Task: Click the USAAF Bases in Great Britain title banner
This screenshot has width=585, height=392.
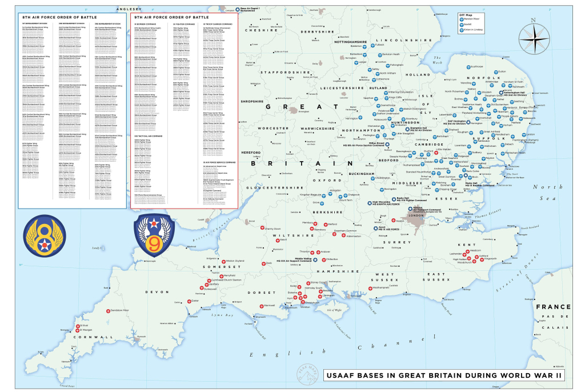Action: click(x=446, y=376)
